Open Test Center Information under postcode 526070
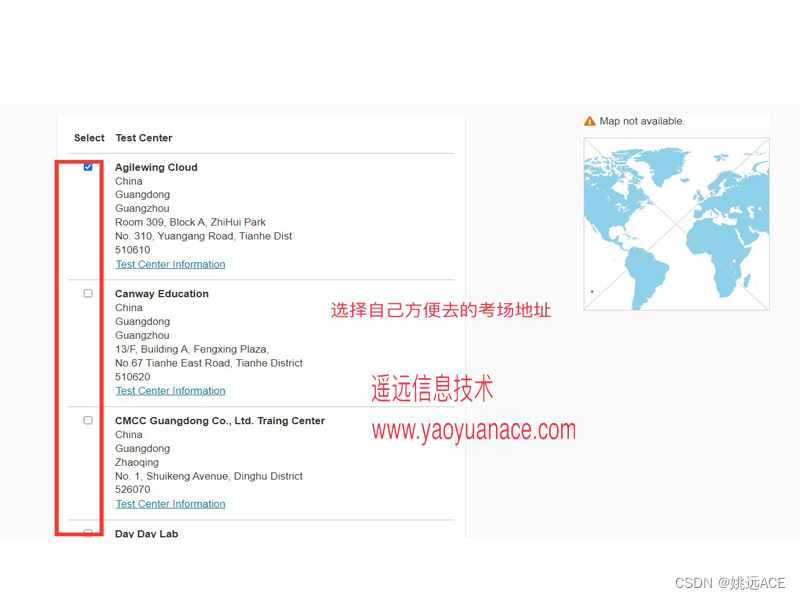This screenshot has width=800, height=600. coord(170,504)
